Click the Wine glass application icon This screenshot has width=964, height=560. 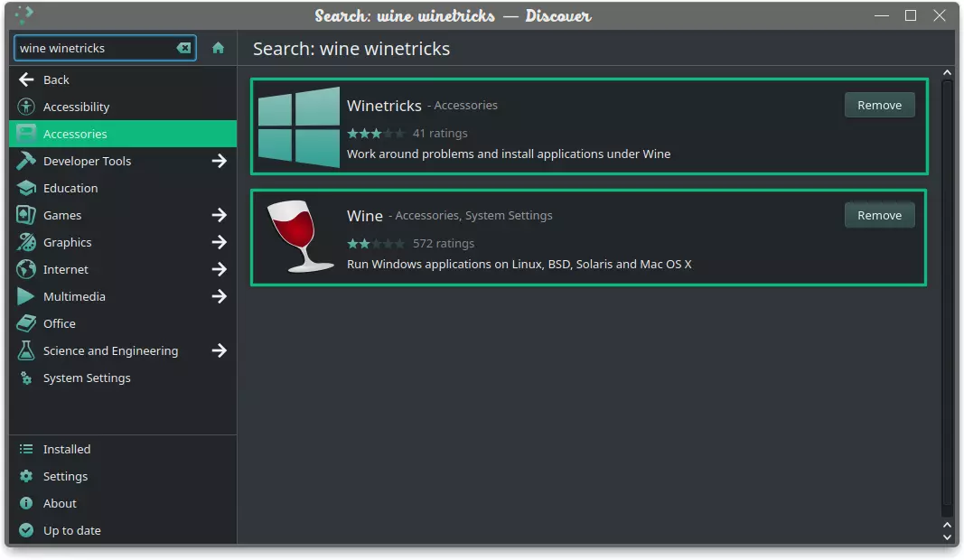300,236
